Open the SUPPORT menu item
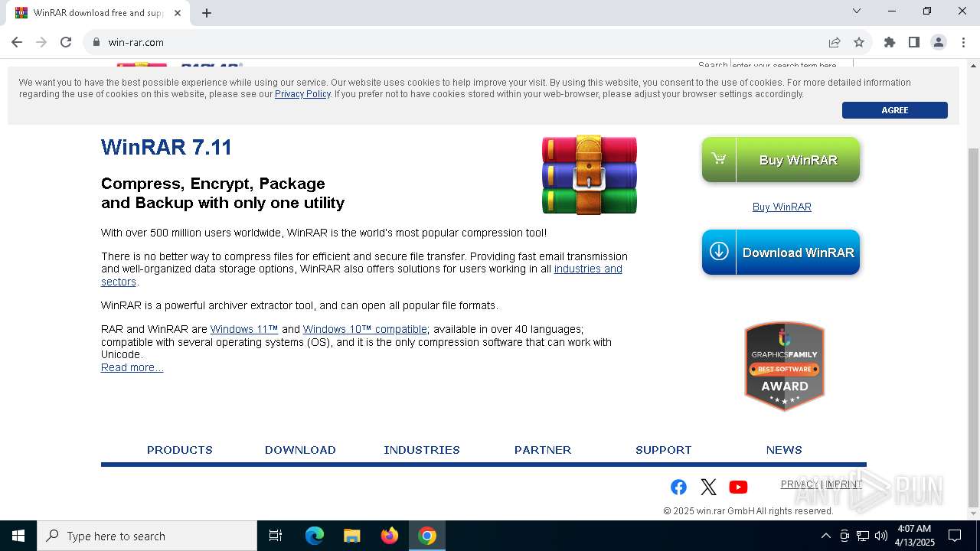 [663, 450]
